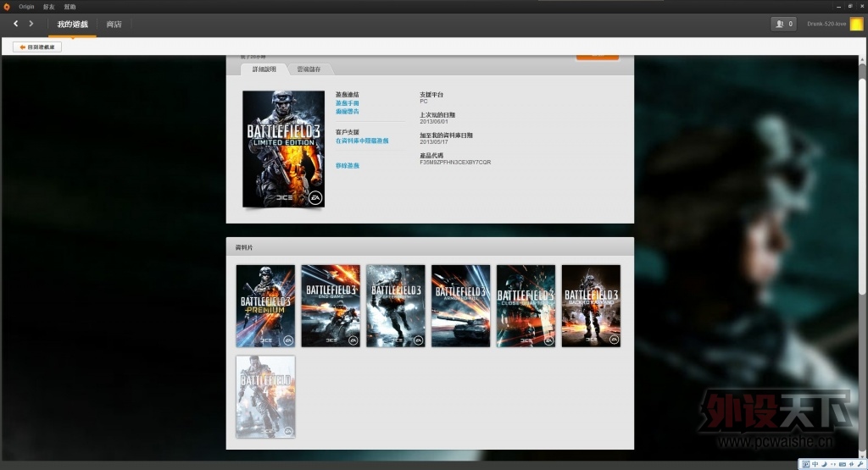Select the Battlefield 3 Back to Karkand expansion
Image resolution: width=868 pixels, height=470 pixels.
pyautogui.click(x=591, y=306)
